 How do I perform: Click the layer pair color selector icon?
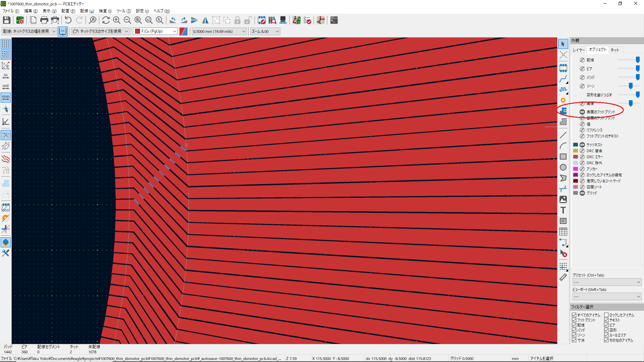coord(183,31)
